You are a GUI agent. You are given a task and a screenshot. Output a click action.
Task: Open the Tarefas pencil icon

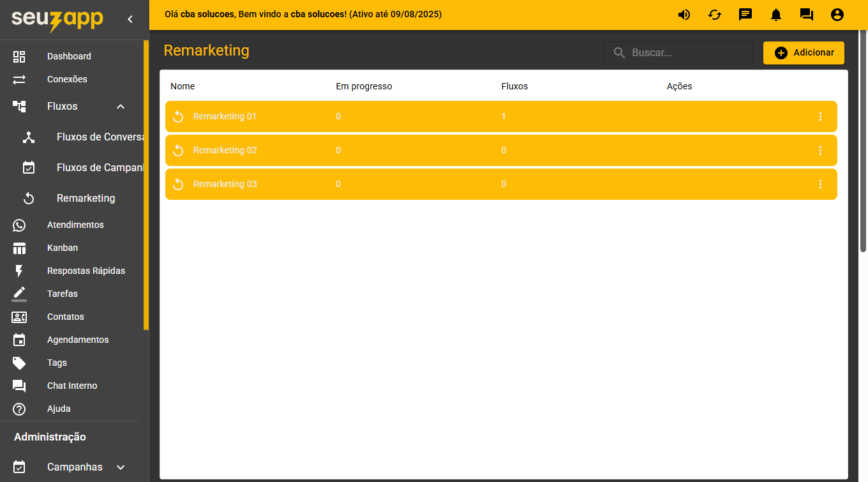coord(19,294)
